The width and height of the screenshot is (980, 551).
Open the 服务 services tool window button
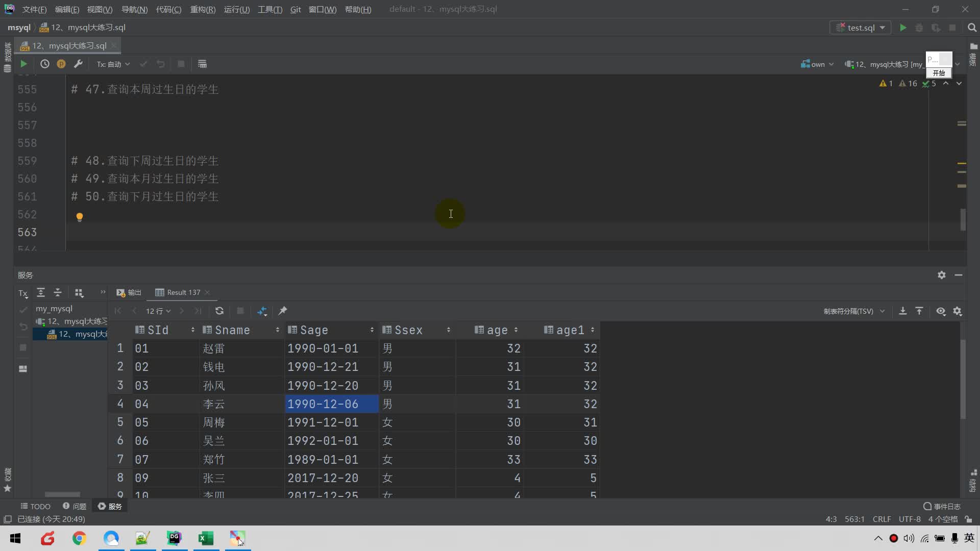pyautogui.click(x=110, y=506)
